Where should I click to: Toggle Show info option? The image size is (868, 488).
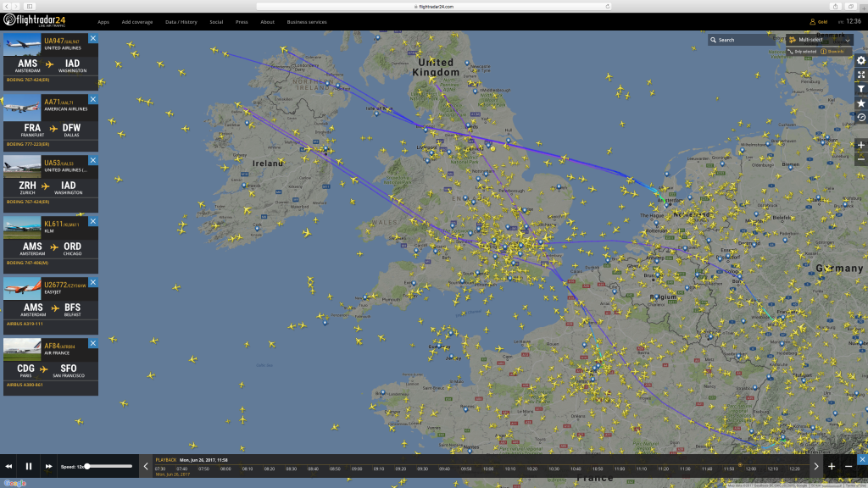[832, 52]
